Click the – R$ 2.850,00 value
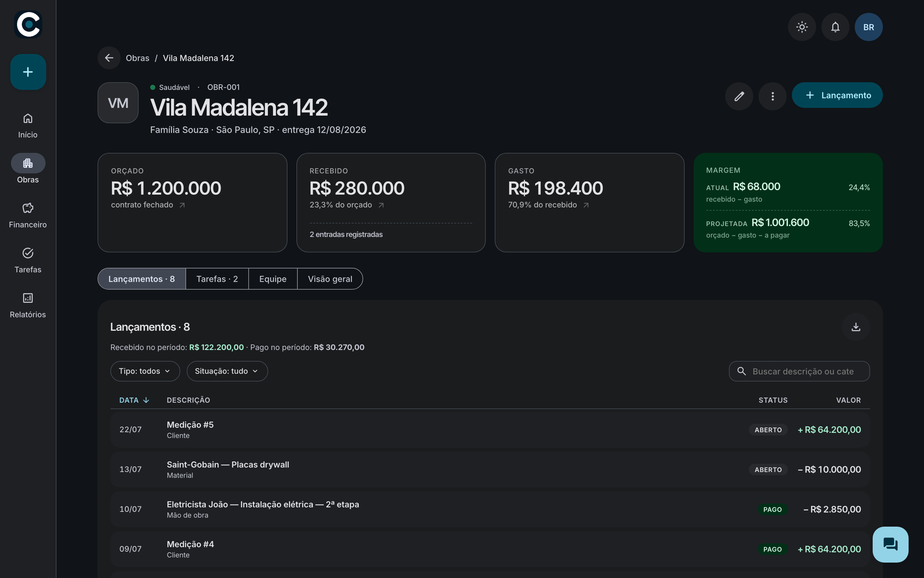Image resolution: width=924 pixels, height=578 pixels. click(x=832, y=509)
